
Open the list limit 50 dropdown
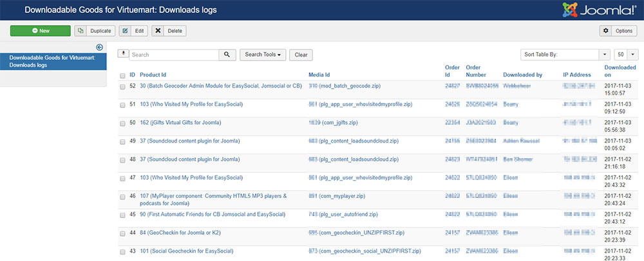click(627, 55)
